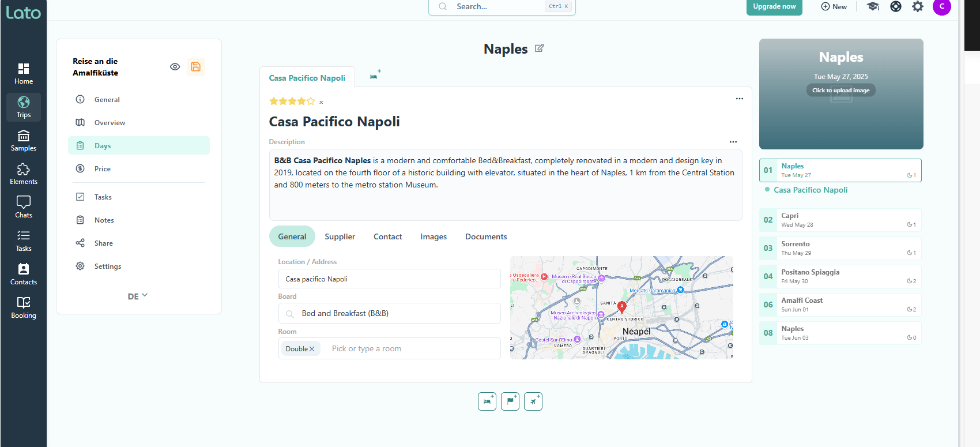Switch to the Images tab
The height and width of the screenshot is (447, 980).
433,236
